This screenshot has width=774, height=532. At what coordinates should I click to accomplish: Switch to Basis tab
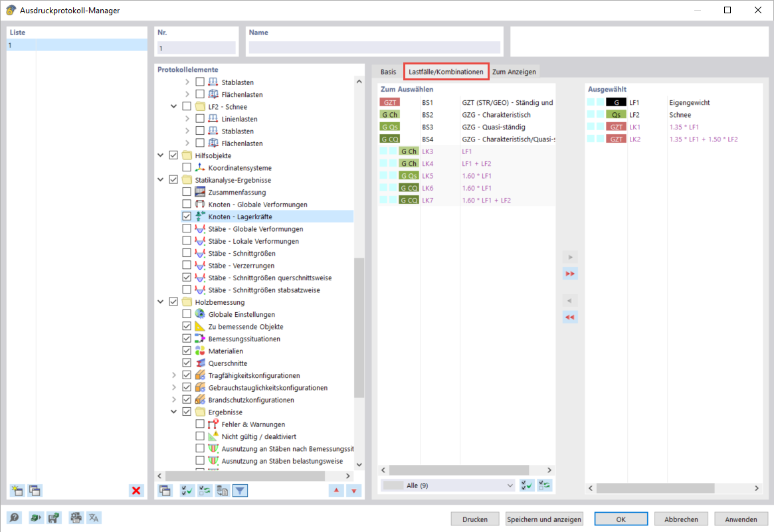click(388, 72)
